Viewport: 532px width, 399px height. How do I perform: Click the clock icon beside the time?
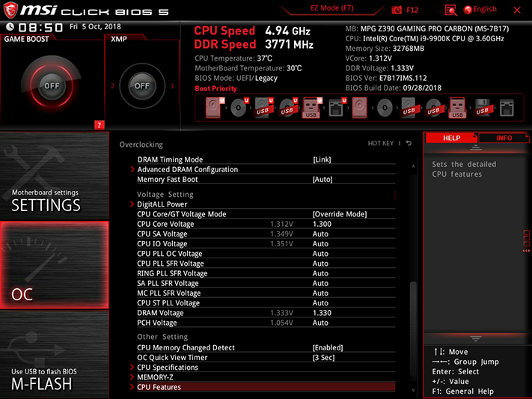[10, 27]
